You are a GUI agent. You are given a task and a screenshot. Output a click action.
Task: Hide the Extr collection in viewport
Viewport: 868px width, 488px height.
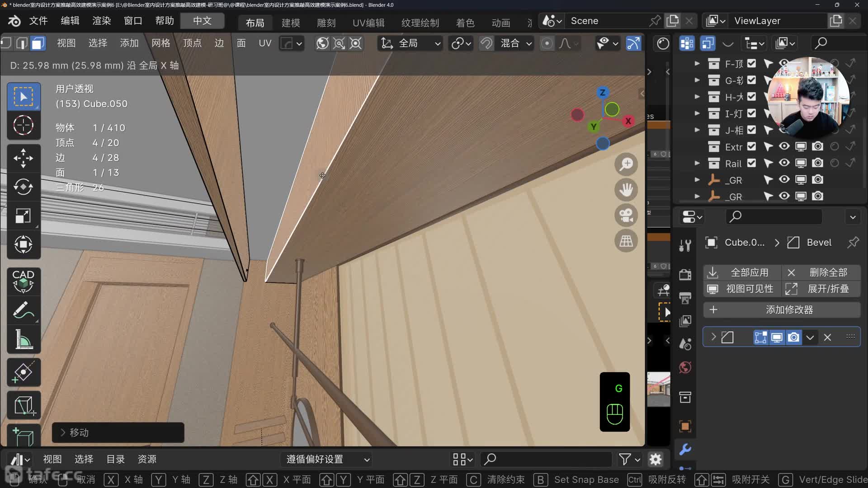784,146
